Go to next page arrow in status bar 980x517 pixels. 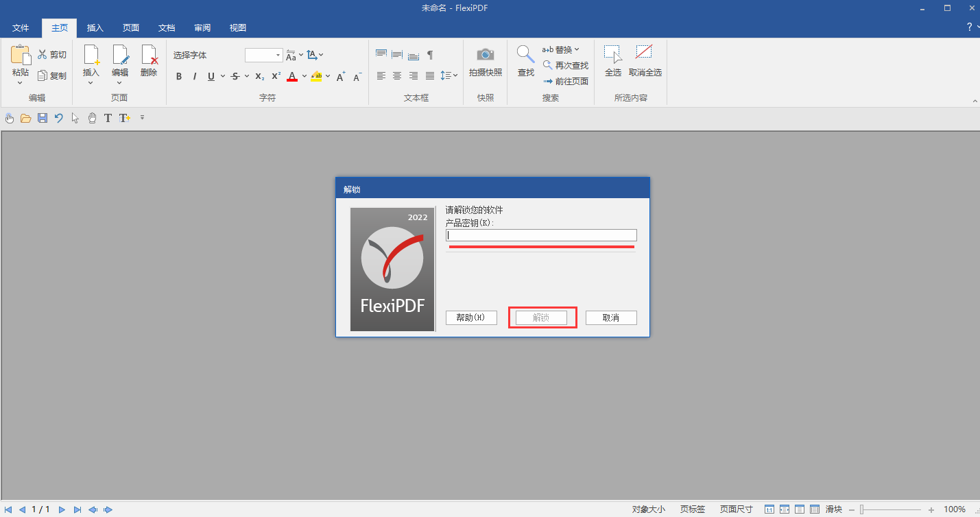[x=62, y=509]
